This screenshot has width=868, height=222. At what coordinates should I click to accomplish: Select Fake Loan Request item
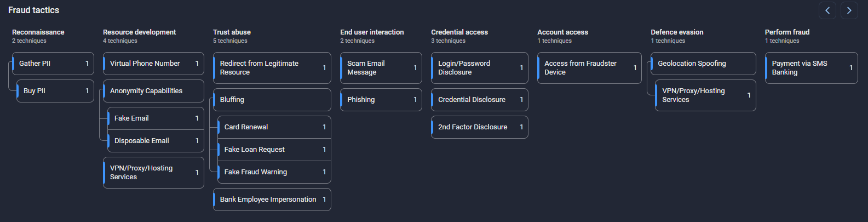(274, 150)
